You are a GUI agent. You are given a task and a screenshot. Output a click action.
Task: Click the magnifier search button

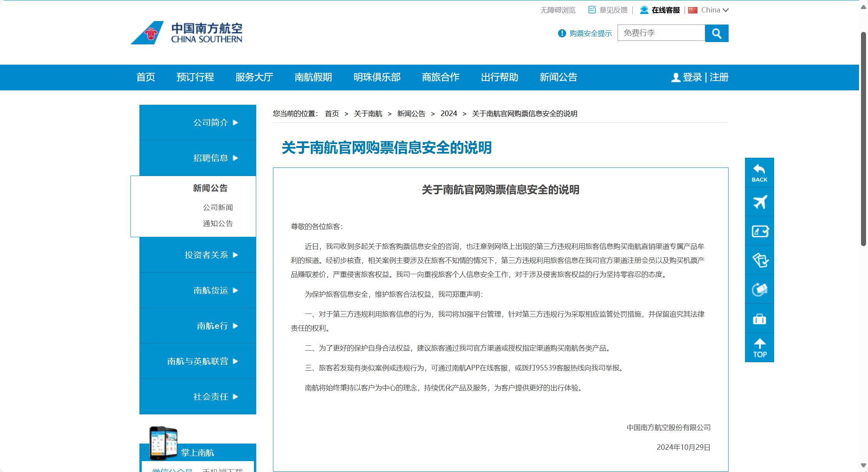pyautogui.click(x=716, y=33)
